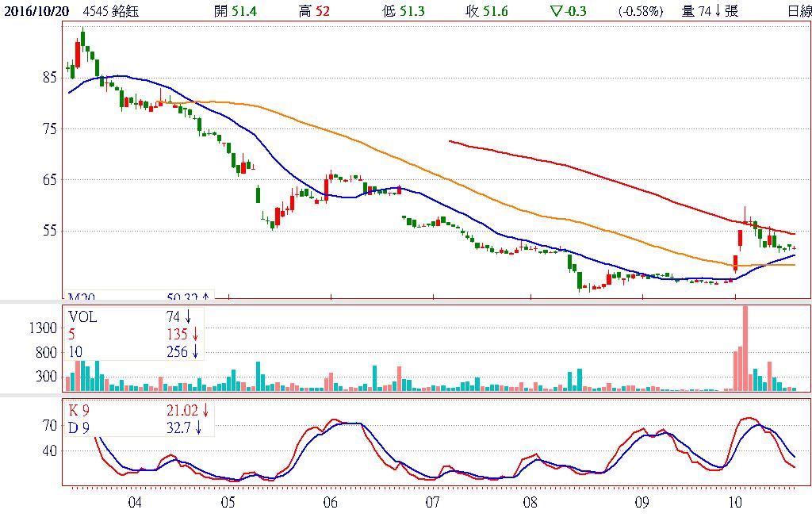The image size is (812, 525).
Task: Select month 07 on the time axis
Action: coord(432,502)
